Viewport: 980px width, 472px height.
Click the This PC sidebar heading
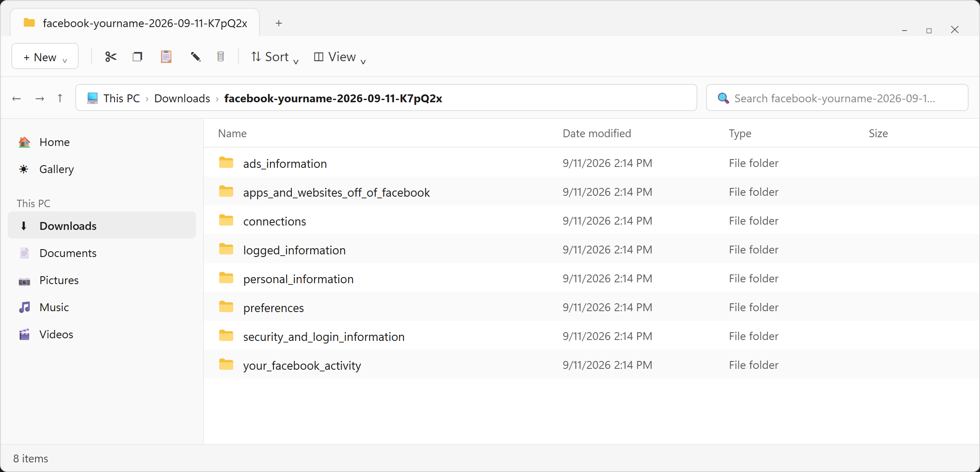(x=33, y=203)
